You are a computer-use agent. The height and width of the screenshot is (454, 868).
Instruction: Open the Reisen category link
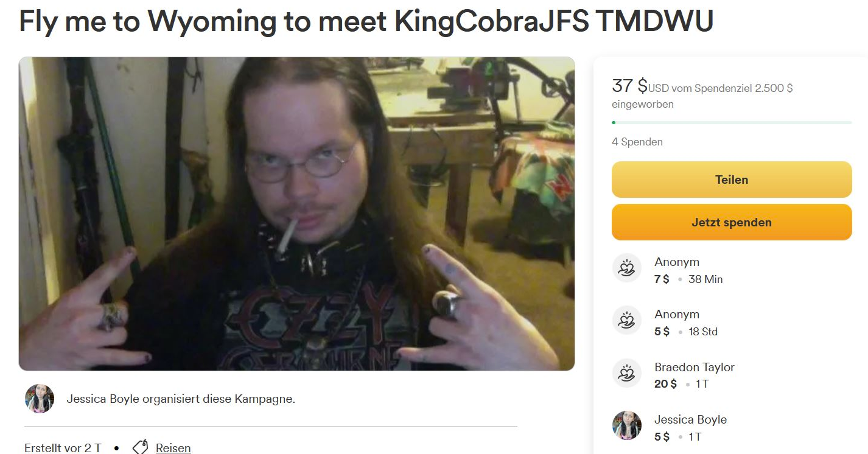tap(173, 448)
